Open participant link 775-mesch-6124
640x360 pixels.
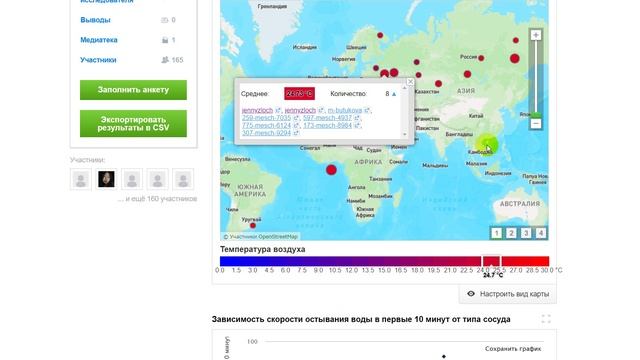point(267,125)
